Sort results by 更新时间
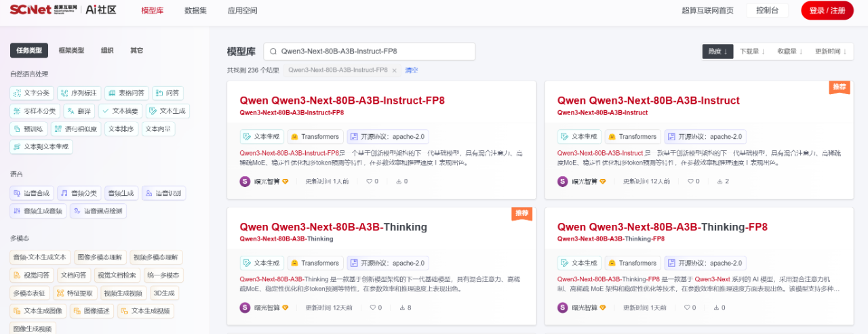The height and width of the screenshot is (334, 868). coord(831,51)
